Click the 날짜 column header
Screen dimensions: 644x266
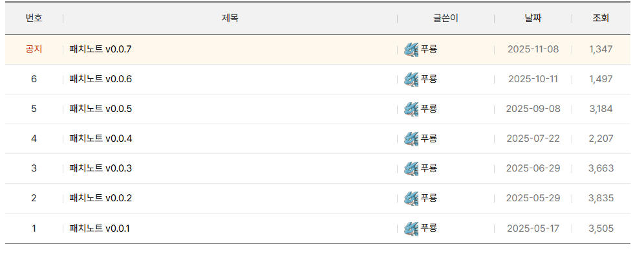tap(533, 18)
